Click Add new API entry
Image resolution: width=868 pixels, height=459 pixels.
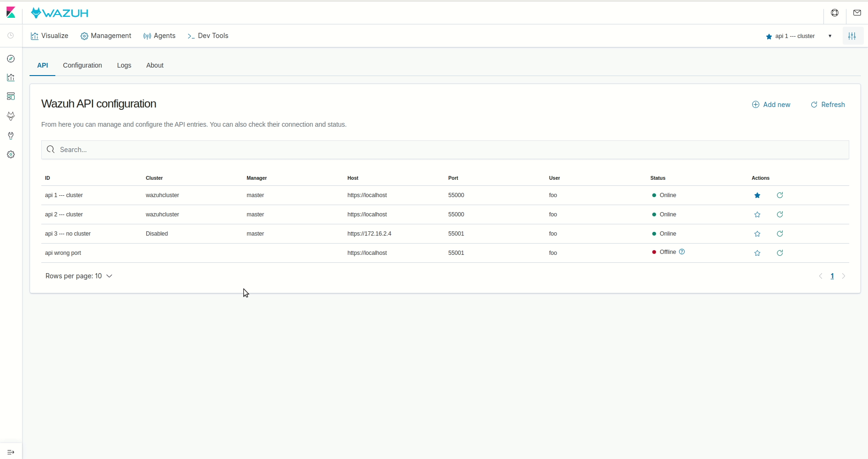click(x=771, y=105)
